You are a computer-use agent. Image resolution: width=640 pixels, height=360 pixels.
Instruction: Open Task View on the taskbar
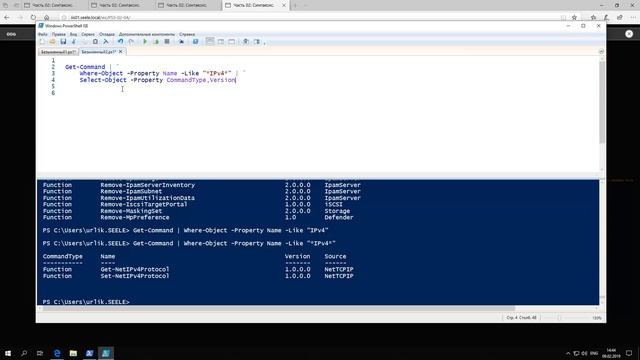tap(40, 353)
